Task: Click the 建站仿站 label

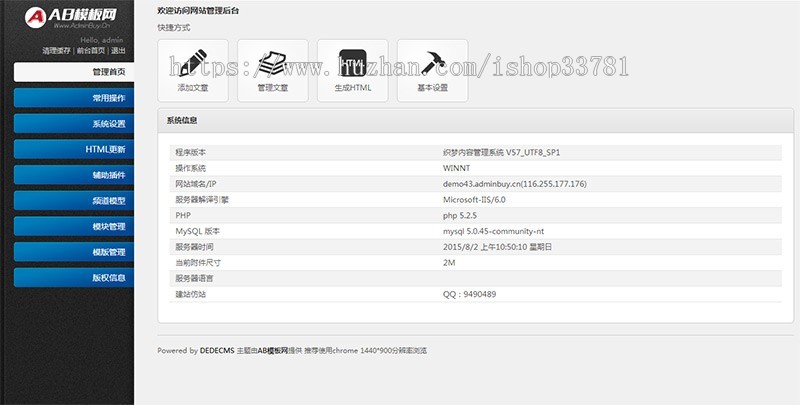Action: pyautogui.click(x=190, y=295)
